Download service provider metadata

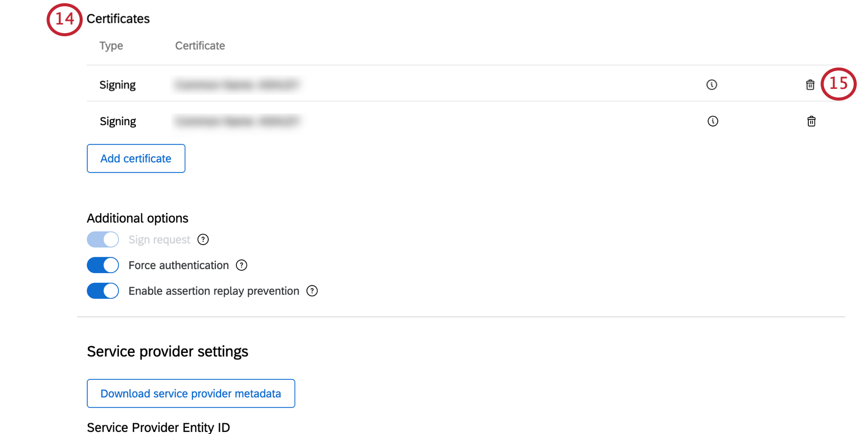coord(190,393)
